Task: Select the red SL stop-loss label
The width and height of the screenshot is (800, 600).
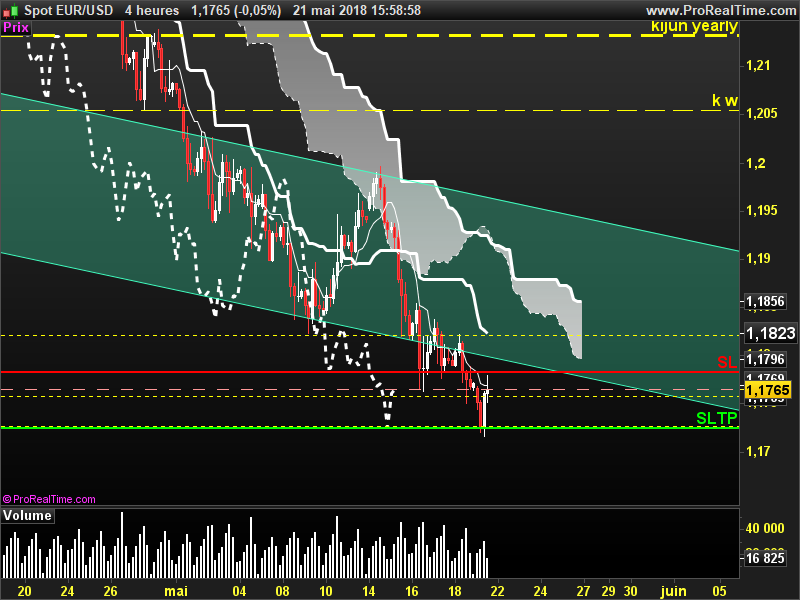Action: click(x=727, y=362)
